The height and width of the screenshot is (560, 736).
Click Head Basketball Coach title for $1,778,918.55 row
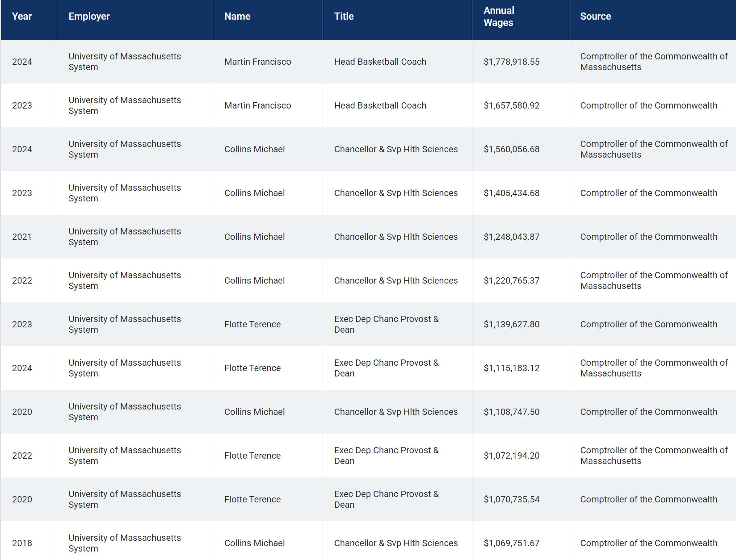380,62
